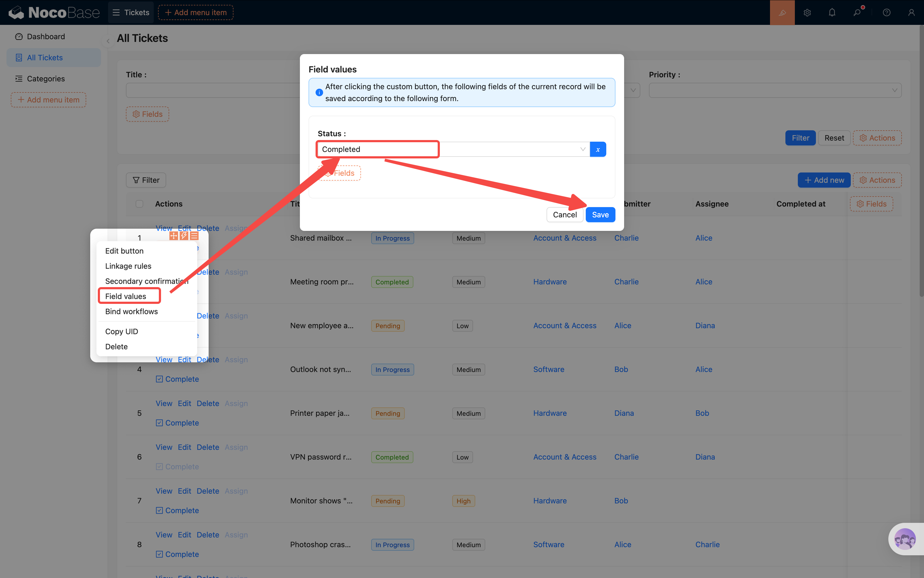Click the Complete checkbox action on row 7

click(177, 510)
